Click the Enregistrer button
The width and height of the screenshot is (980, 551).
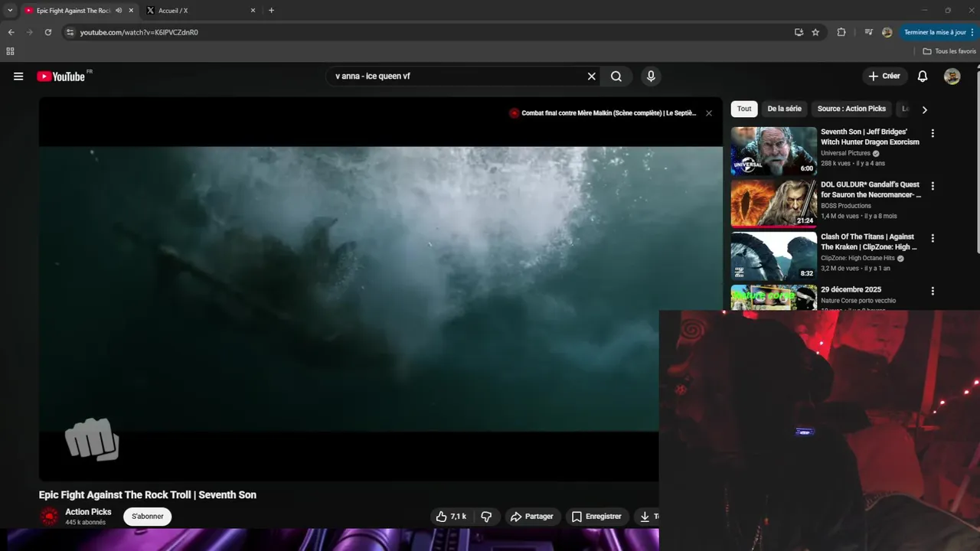click(596, 517)
